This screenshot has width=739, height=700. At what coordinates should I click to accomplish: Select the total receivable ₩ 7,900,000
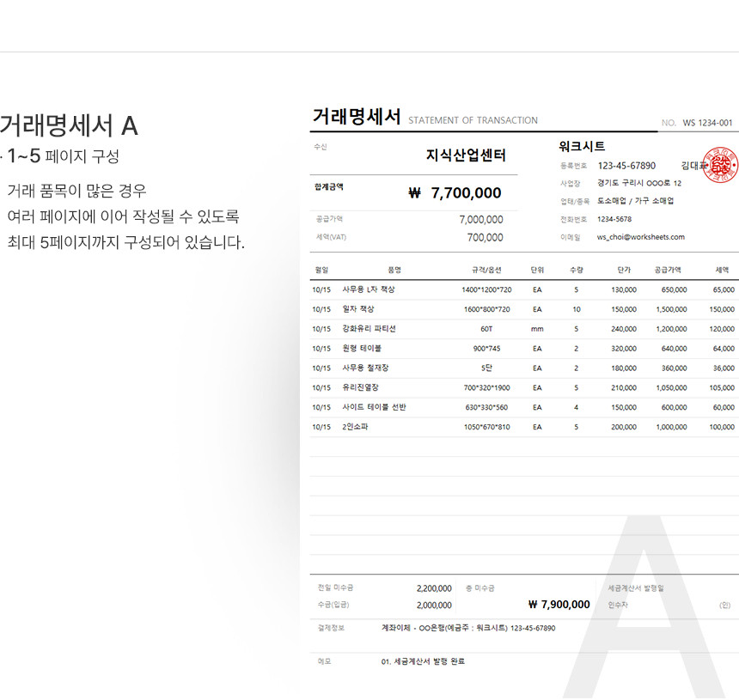pyautogui.click(x=559, y=605)
